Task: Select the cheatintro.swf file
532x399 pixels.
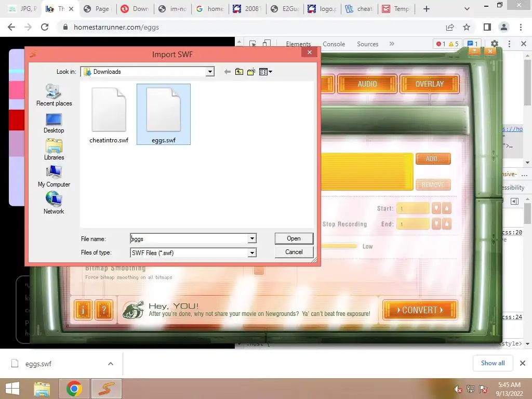Action: tap(109, 115)
